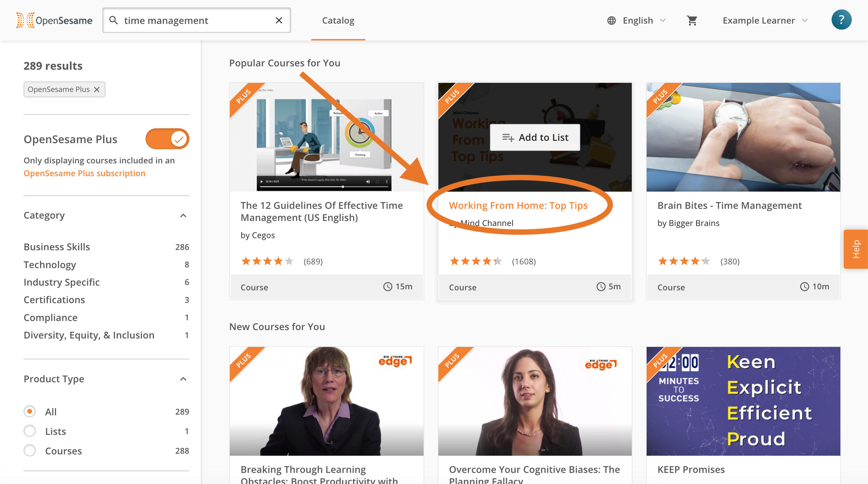The height and width of the screenshot is (484, 868).
Task: Click the 289 results heading
Action: tap(53, 66)
